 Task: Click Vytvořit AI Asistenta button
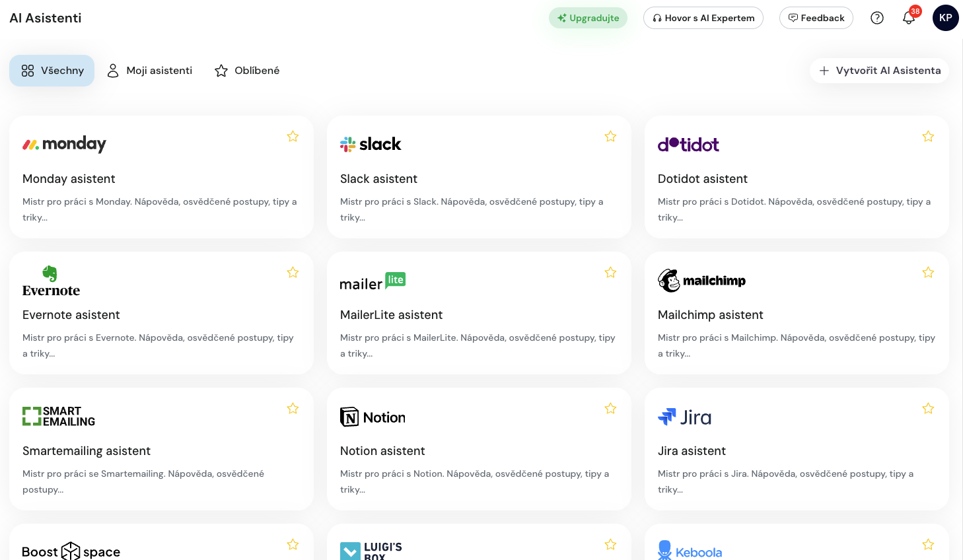[879, 71]
